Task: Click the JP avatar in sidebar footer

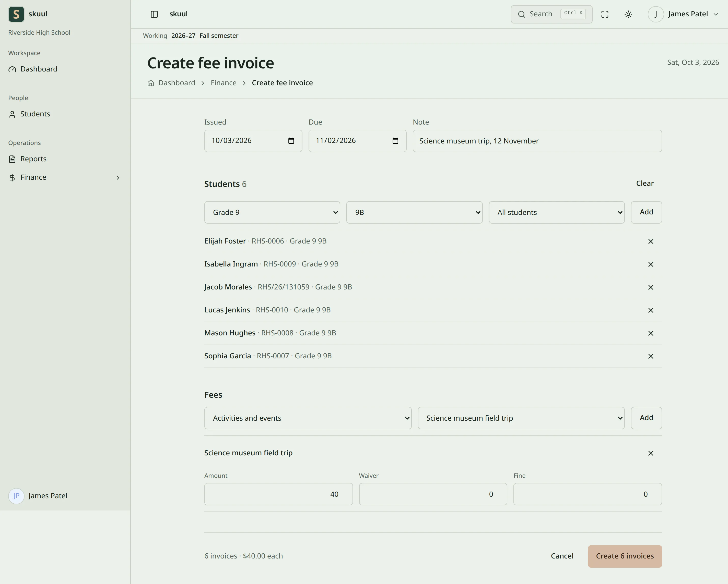Action: click(x=16, y=496)
